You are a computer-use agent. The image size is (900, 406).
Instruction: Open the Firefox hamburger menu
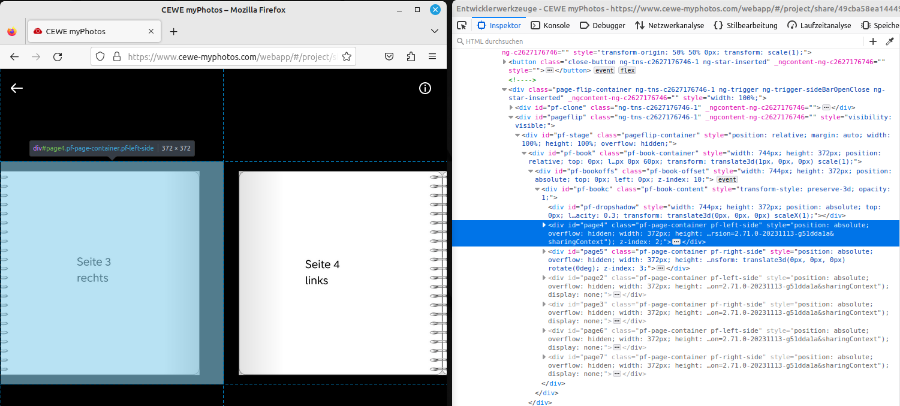coord(432,57)
